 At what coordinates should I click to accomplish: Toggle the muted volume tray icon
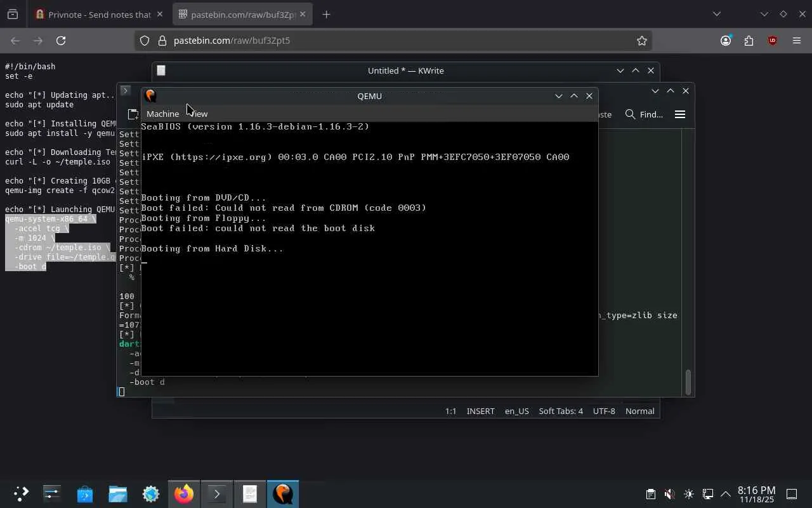click(669, 494)
